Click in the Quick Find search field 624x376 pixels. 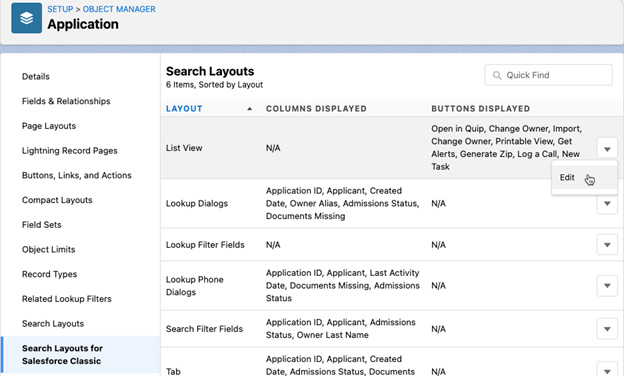[548, 75]
